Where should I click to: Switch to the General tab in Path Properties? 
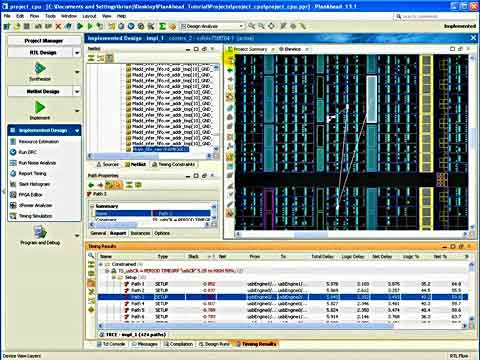click(98, 233)
